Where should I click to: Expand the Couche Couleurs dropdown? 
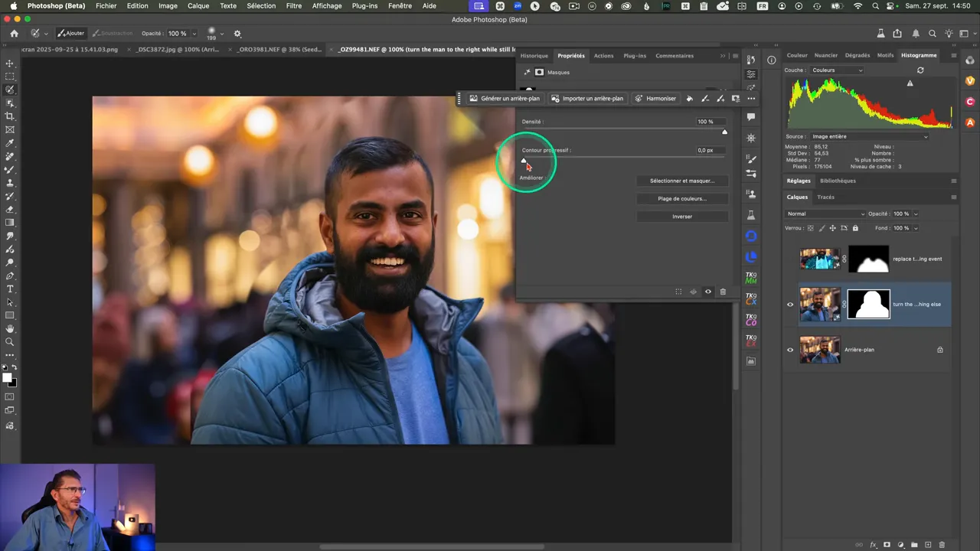[837, 70]
